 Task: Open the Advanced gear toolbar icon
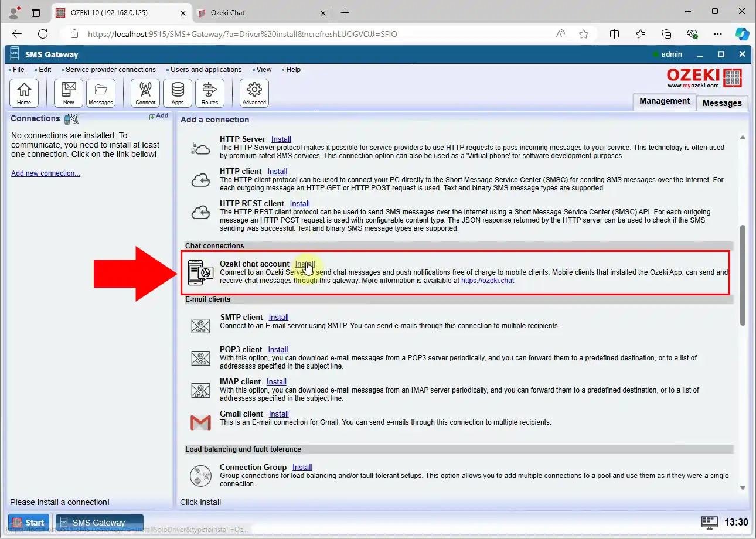(x=254, y=93)
